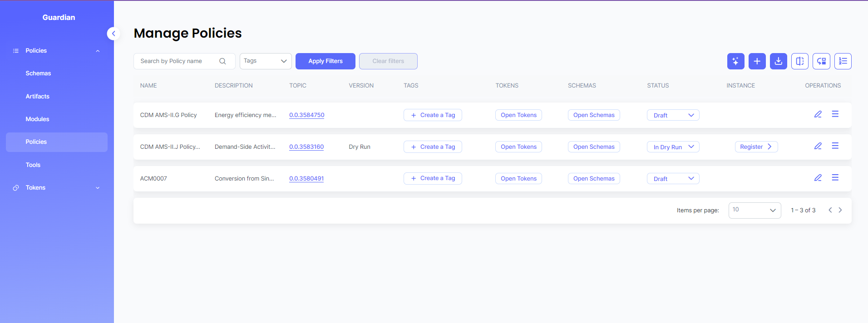Edit the CDM AMS-II.J policy pencil icon

[818, 146]
